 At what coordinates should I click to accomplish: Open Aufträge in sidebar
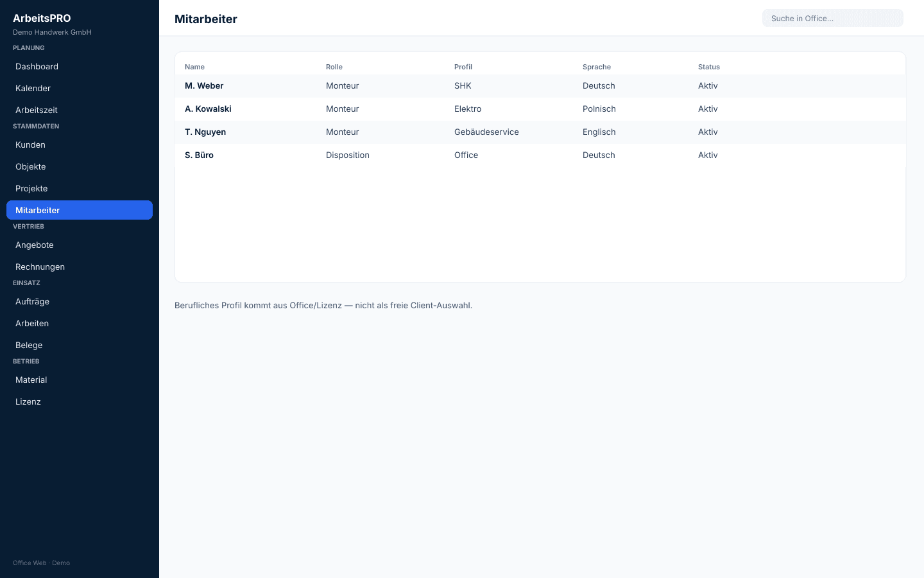pyautogui.click(x=80, y=301)
